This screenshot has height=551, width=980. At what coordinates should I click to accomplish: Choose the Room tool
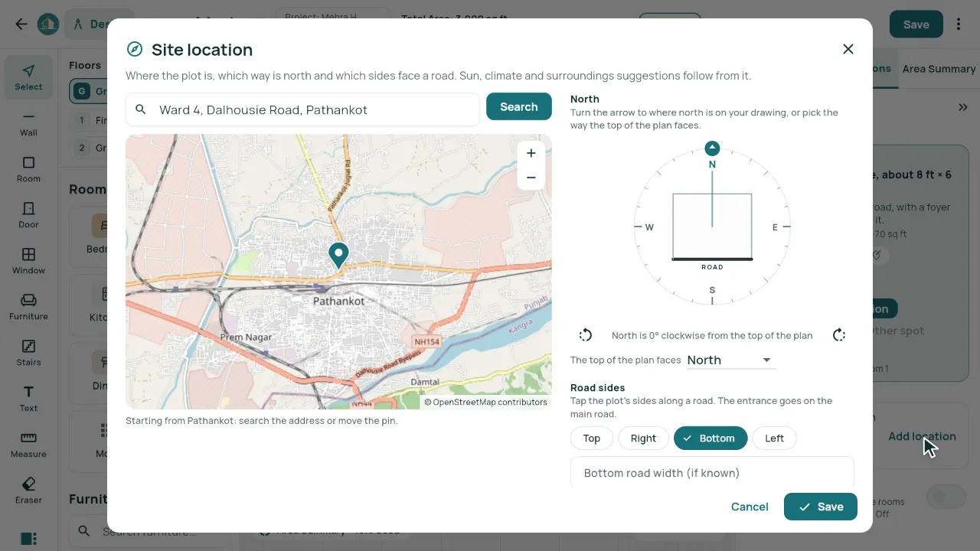point(28,169)
